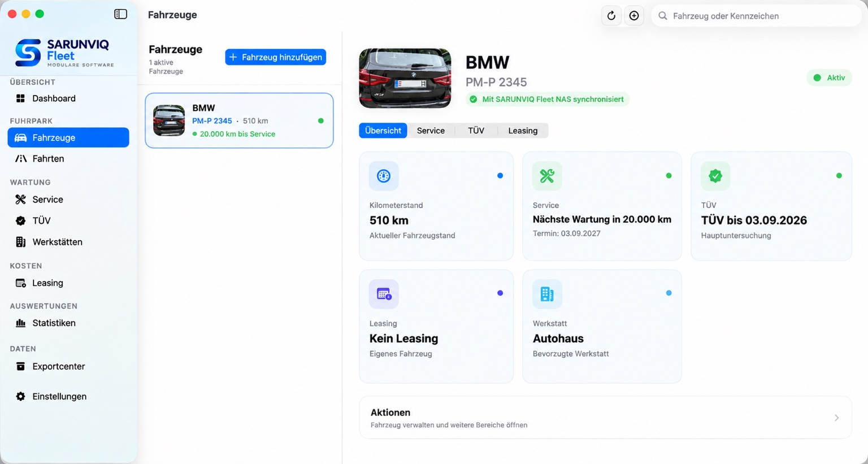Viewport: 868px width, 464px height.
Task: Click the Fahrzeug hinzufügen button
Action: pos(276,57)
